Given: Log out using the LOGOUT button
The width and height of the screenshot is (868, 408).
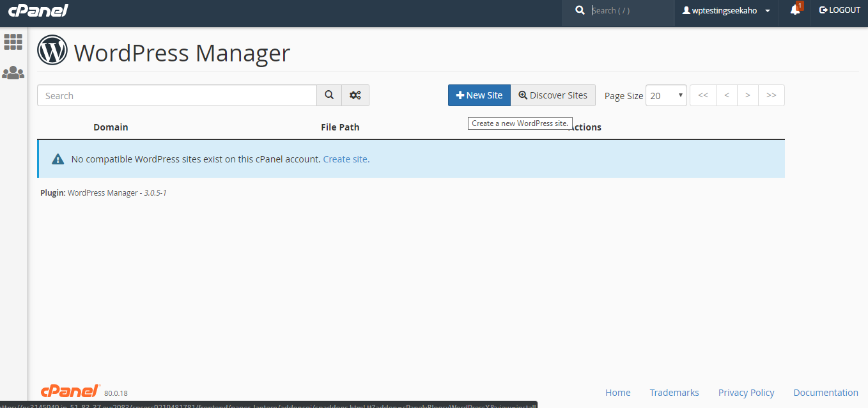Looking at the screenshot, I should [840, 10].
